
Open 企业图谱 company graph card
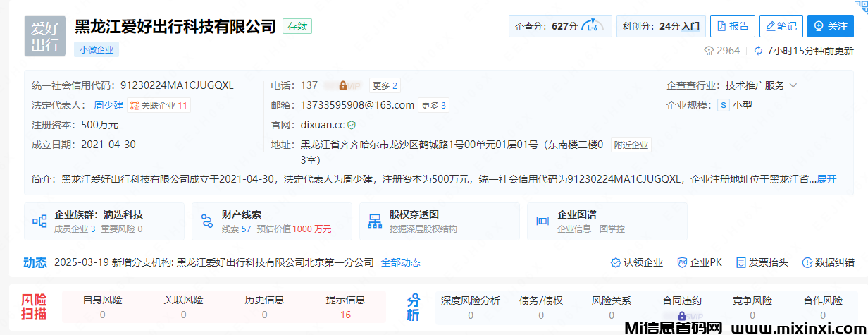(x=607, y=221)
